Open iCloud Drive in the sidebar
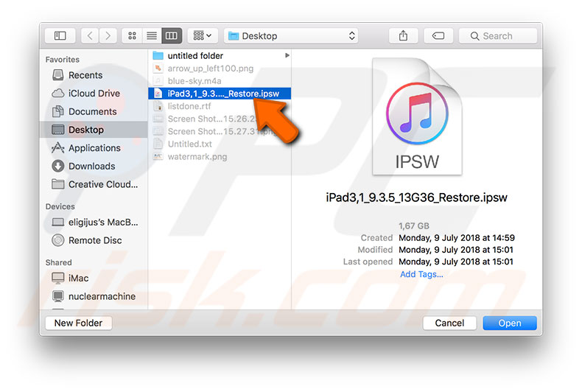The height and width of the screenshot is (392, 582). 94,94
